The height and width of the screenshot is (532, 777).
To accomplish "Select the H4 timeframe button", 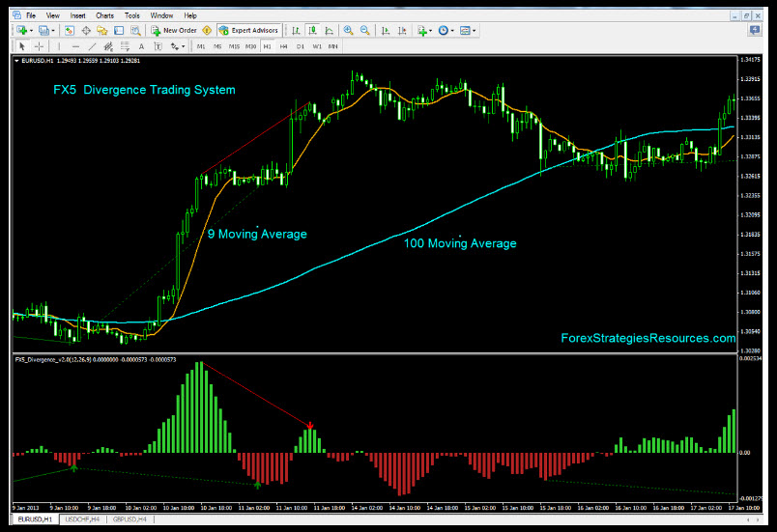I will click(x=285, y=46).
